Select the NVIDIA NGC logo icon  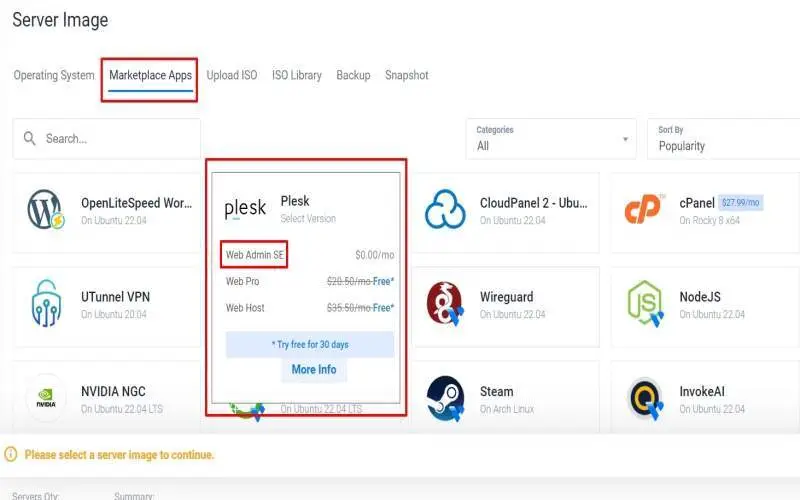pyautogui.click(x=46, y=398)
